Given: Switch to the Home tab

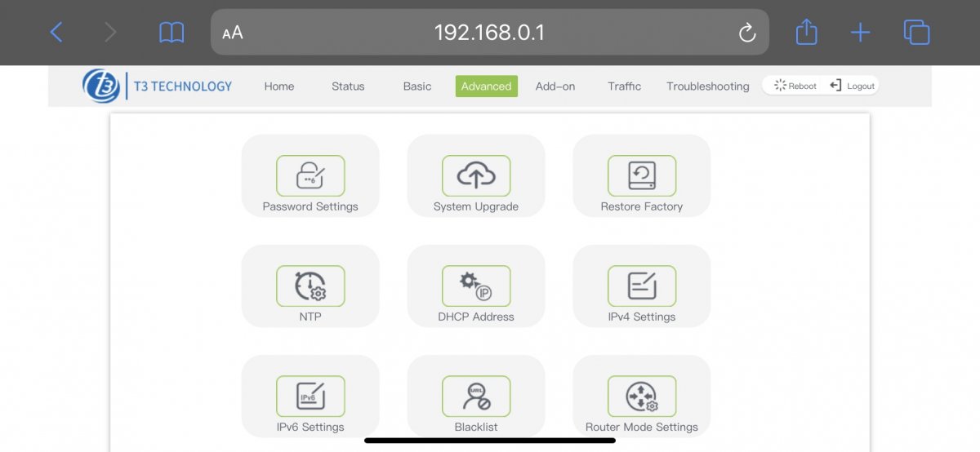Looking at the screenshot, I should 279,86.
